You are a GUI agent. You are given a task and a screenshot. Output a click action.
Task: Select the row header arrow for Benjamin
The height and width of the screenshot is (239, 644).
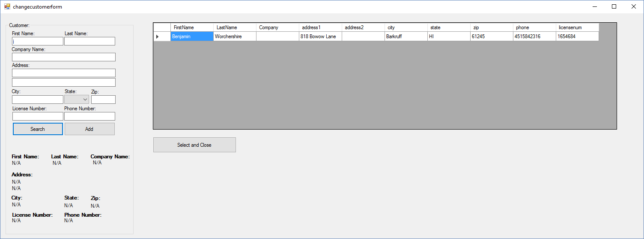pyautogui.click(x=162, y=36)
